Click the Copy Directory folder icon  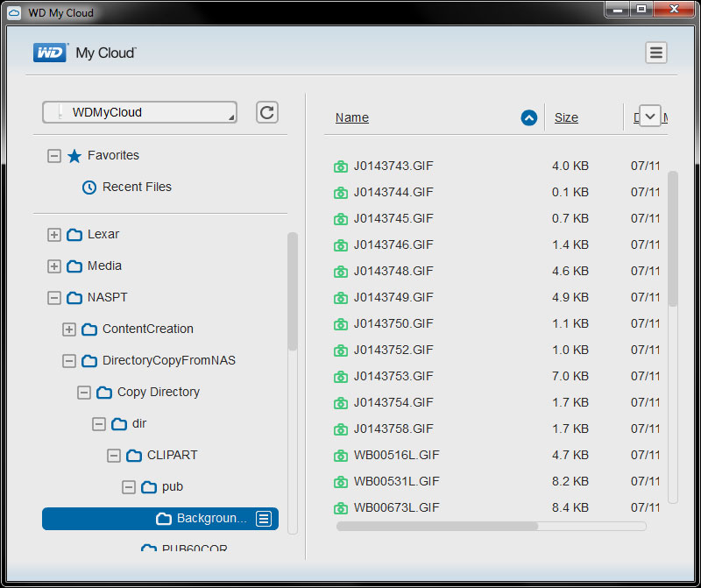tap(104, 393)
